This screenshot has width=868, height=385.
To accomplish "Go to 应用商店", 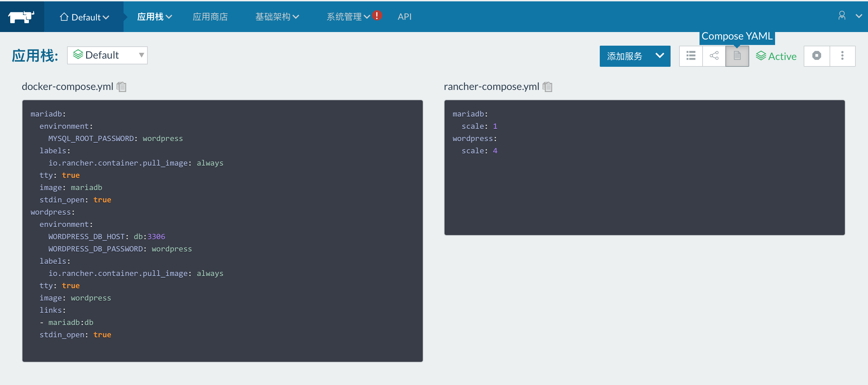I will (x=210, y=17).
